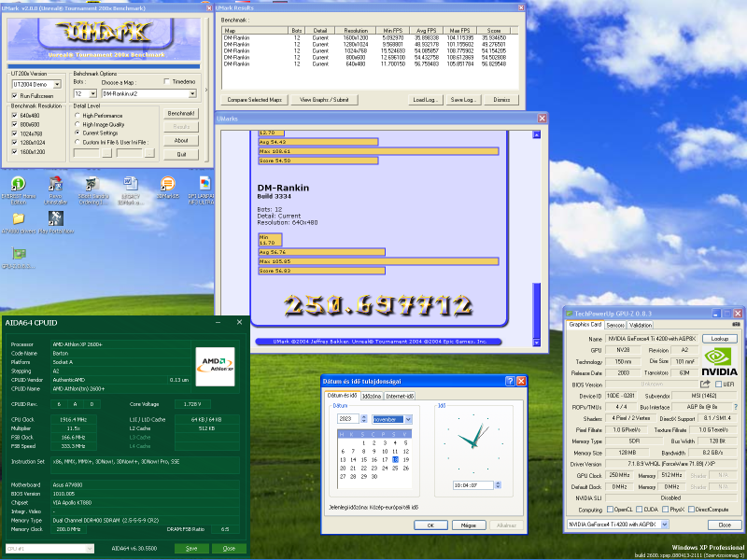Viewport: 747px width, 560px height.
Task: Open the Bots count dropdown
Action: [92, 94]
